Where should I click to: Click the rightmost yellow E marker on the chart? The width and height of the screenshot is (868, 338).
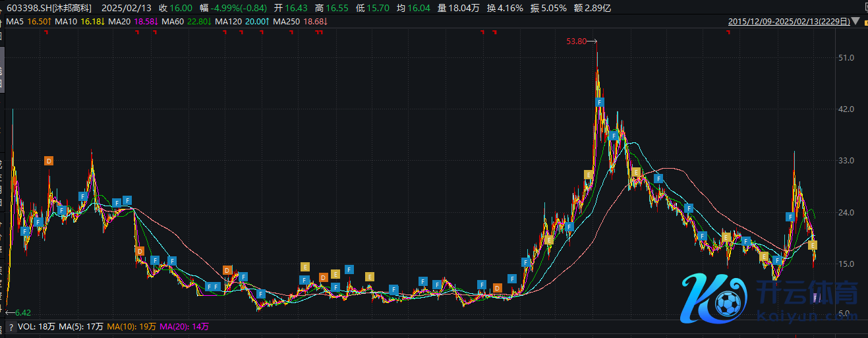(x=813, y=245)
